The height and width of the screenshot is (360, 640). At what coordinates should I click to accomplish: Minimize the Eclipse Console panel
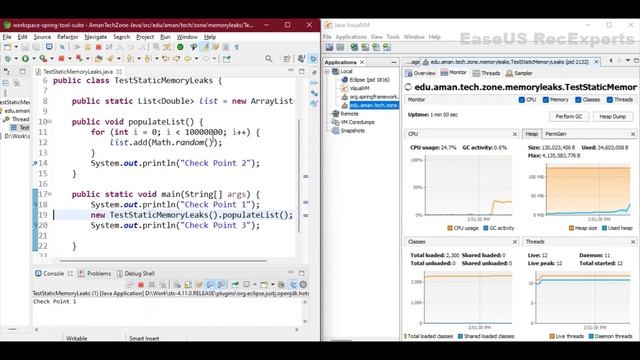(291, 273)
